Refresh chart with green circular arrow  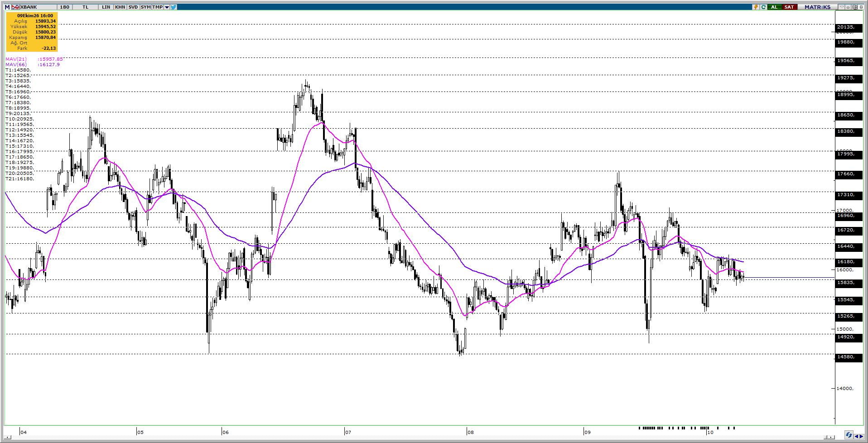coord(763,7)
